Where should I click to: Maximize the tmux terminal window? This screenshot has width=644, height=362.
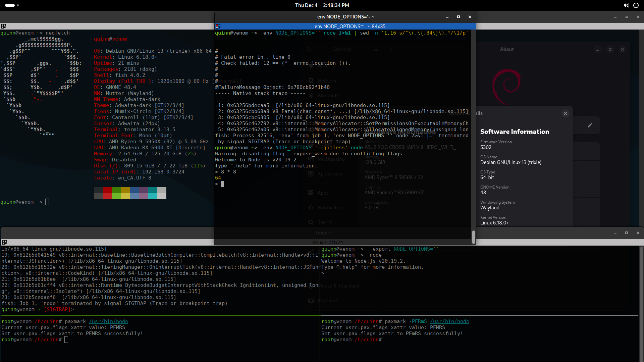pyautogui.click(x=627, y=233)
